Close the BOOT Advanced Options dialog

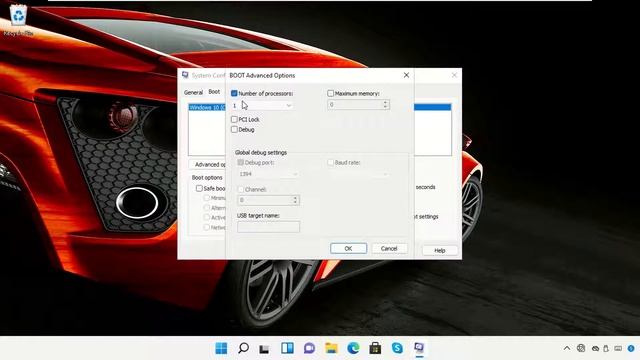406,75
